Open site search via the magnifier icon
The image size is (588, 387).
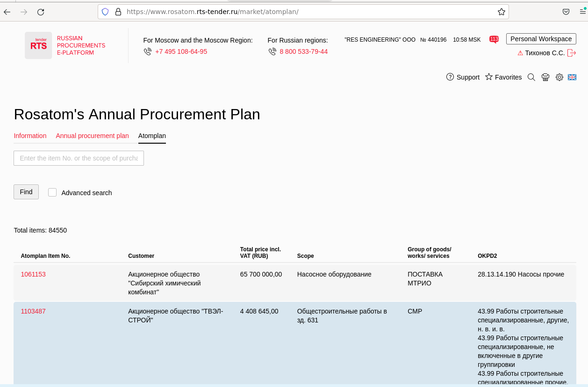point(531,77)
